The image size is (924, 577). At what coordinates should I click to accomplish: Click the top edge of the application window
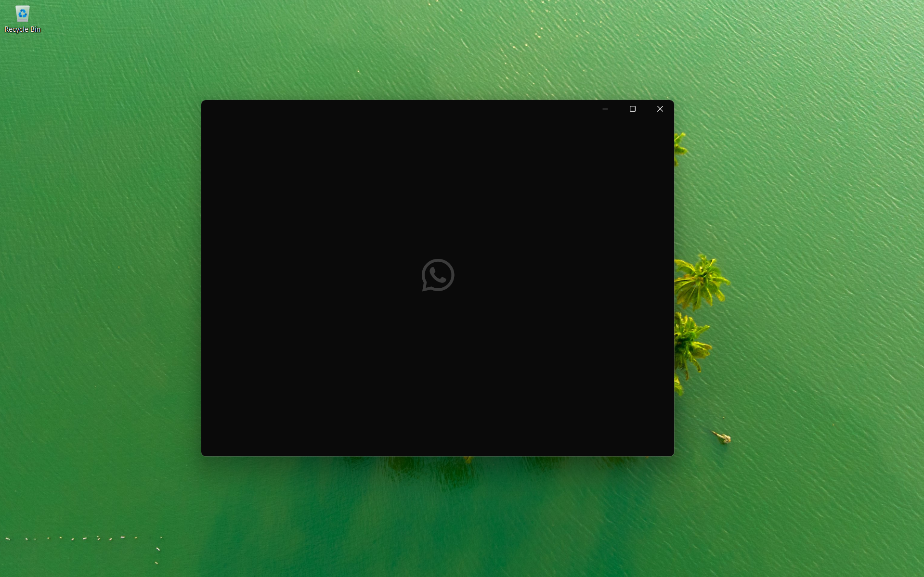437,103
